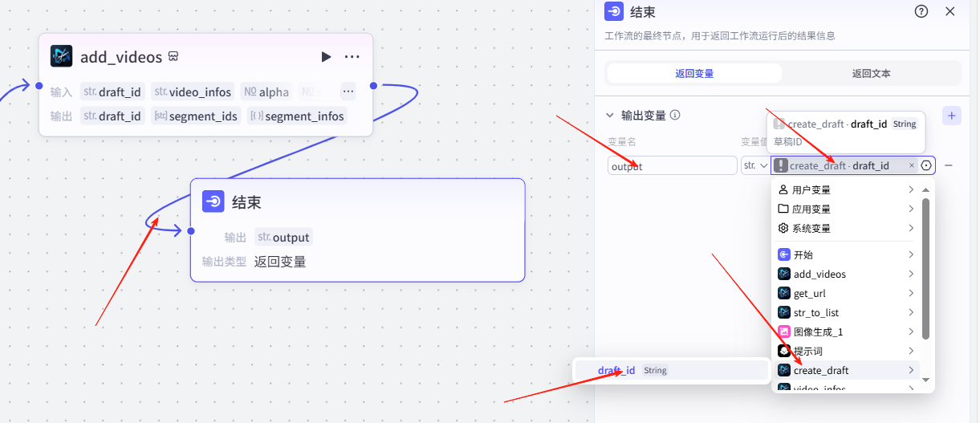The image size is (980, 423).
Task: Open add_videos node more options menu
Action: 352,57
